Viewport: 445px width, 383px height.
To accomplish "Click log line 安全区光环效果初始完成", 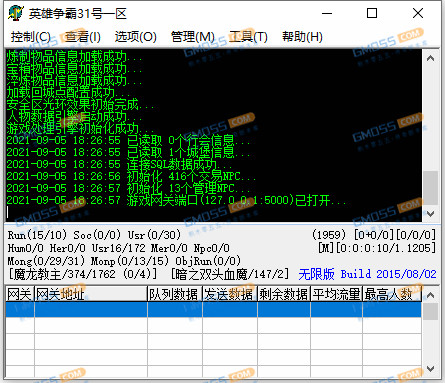I will pyautogui.click(x=80, y=104).
